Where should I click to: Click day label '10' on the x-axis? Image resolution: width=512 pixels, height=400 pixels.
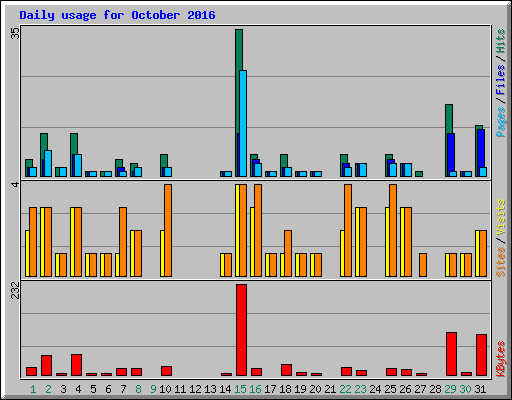click(x=165, y=389)
